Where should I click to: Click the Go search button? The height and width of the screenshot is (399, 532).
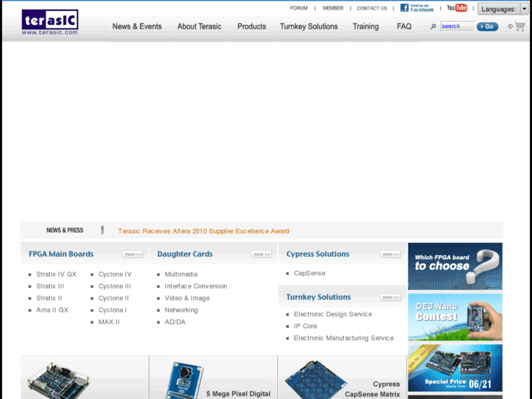coord(487,26)
